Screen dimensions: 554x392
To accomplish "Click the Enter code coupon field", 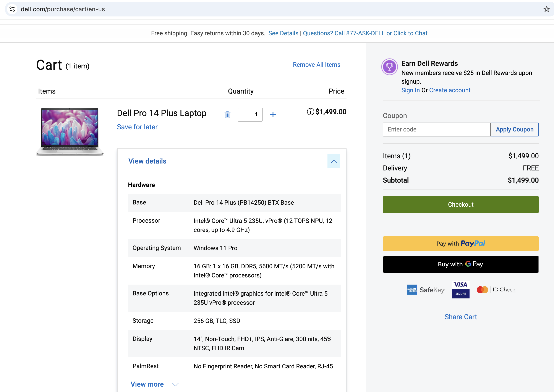I will point(436,130).
